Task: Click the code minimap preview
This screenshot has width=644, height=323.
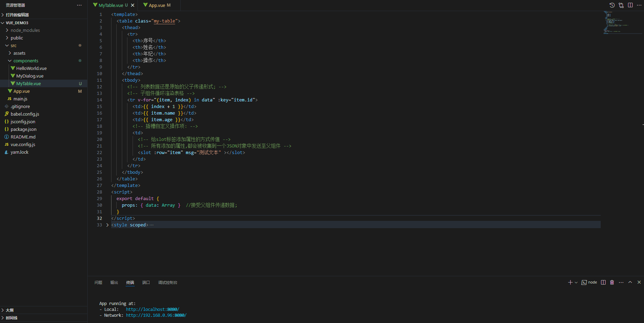Action: click(x=623, y=23)
